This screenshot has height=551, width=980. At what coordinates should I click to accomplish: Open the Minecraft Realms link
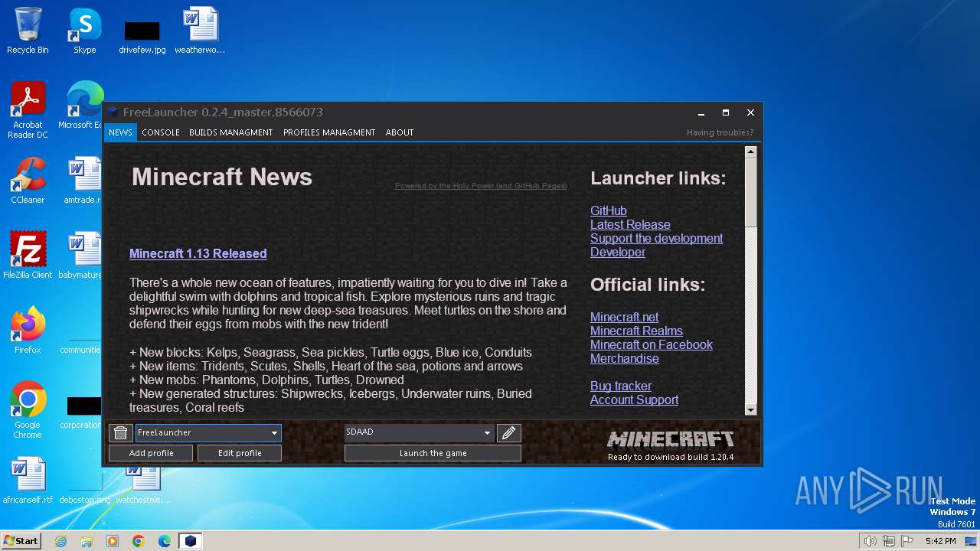[x=636, y=331]
